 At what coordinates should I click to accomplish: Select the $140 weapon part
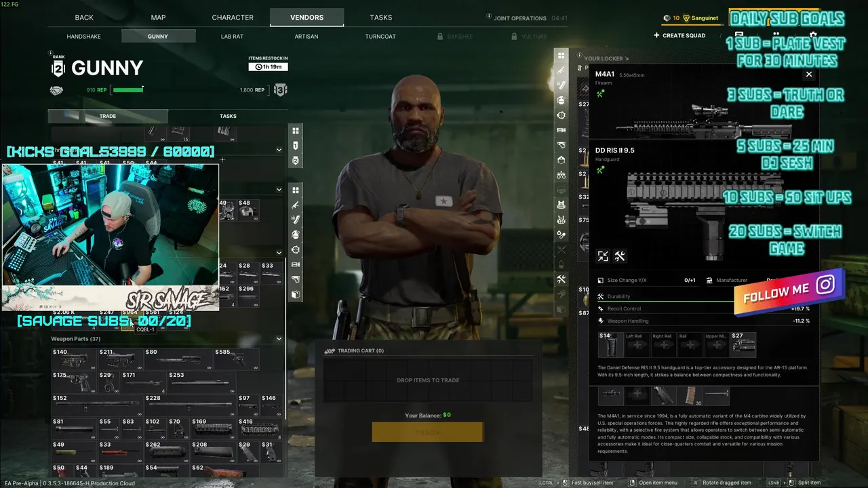coord(74,358)
